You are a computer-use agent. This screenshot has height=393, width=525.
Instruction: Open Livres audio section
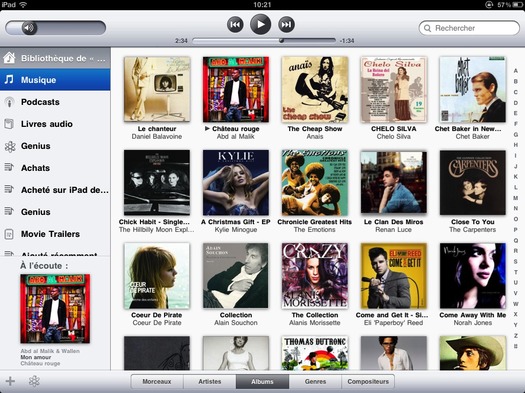tap(55, 124)
